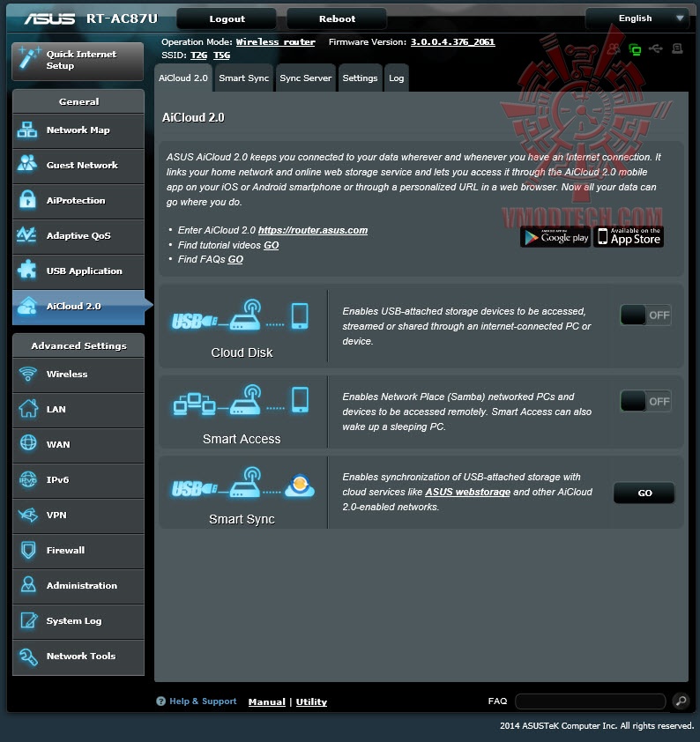Click the guest users status icon
The width and height of the screenshot is (700, 742).
coord(614,48)
